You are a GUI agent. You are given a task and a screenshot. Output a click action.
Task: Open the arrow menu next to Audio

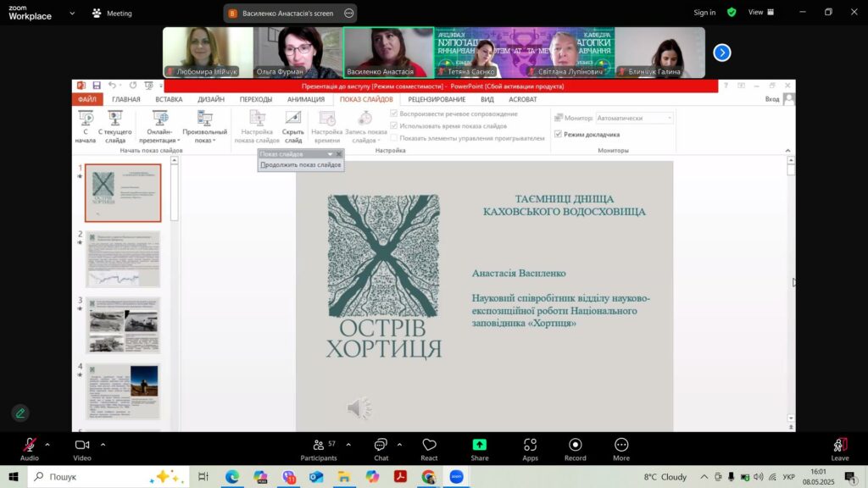[x=47, y=444]
